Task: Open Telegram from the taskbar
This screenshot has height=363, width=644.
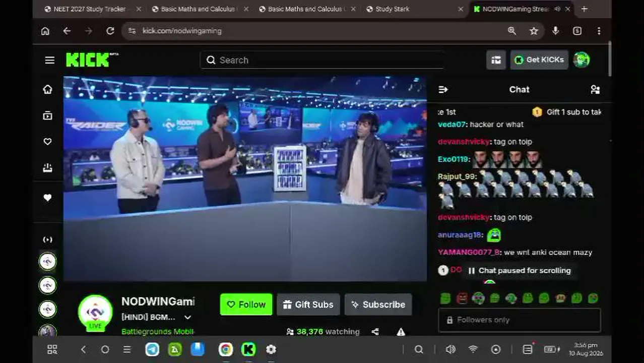Action: [x=152, y=349]
